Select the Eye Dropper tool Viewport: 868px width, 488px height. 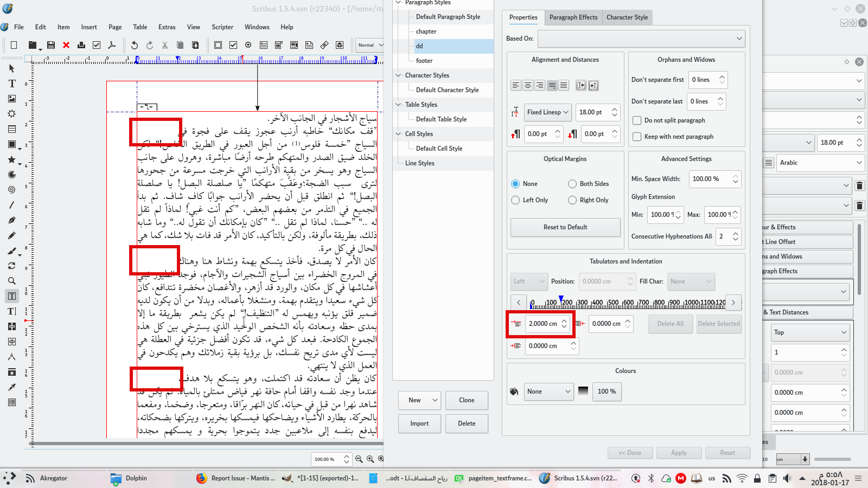point(12,387)
